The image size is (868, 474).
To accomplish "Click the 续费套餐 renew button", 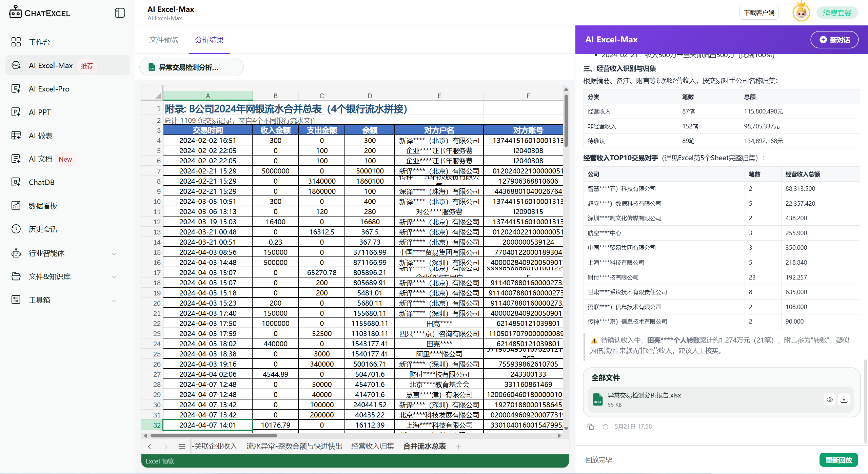I will point(837,13).
